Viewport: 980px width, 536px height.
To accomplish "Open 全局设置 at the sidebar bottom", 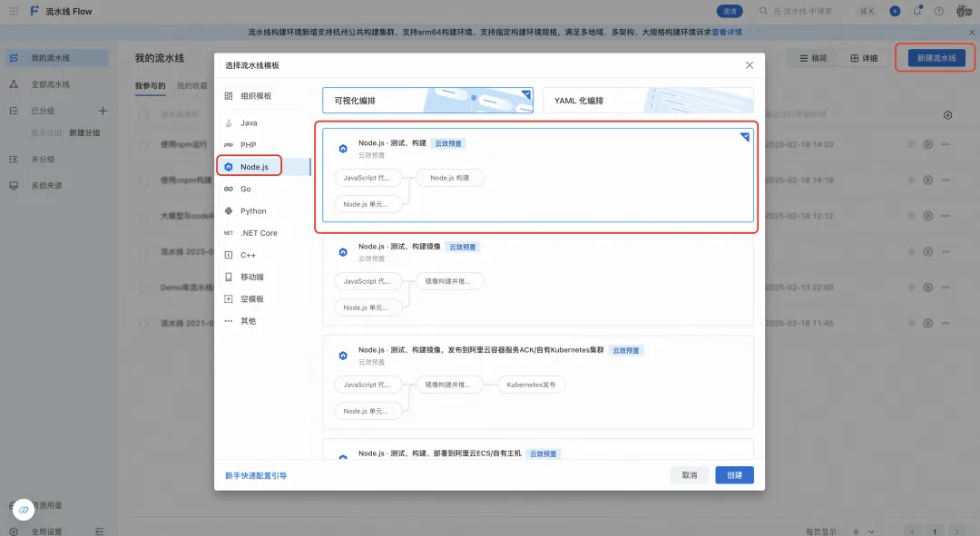I will pos(47,531).
